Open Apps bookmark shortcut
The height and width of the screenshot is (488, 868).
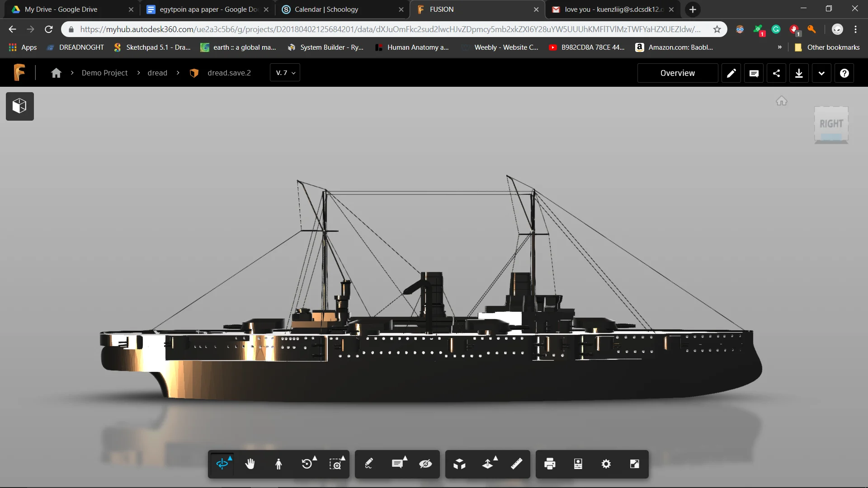point(23,47)
